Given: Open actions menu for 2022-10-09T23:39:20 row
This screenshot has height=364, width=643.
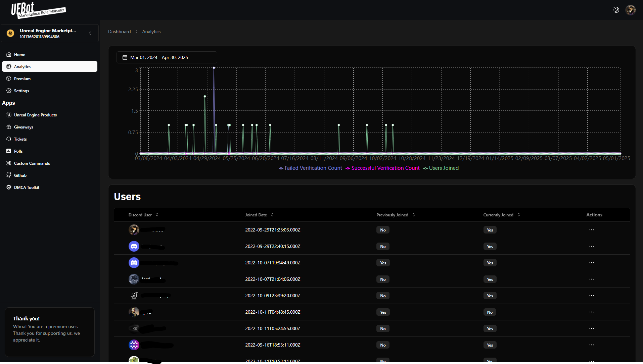Looking at the screenshot, I should [592, 296].
